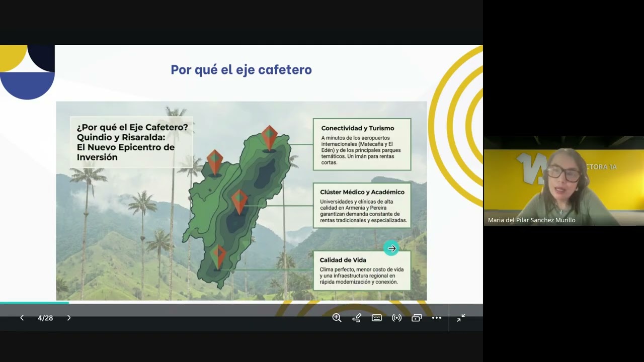The height and width of the screenshot is (362, 644).
Task: Click the Calidad de Vida card
Action: click(362, 271)
